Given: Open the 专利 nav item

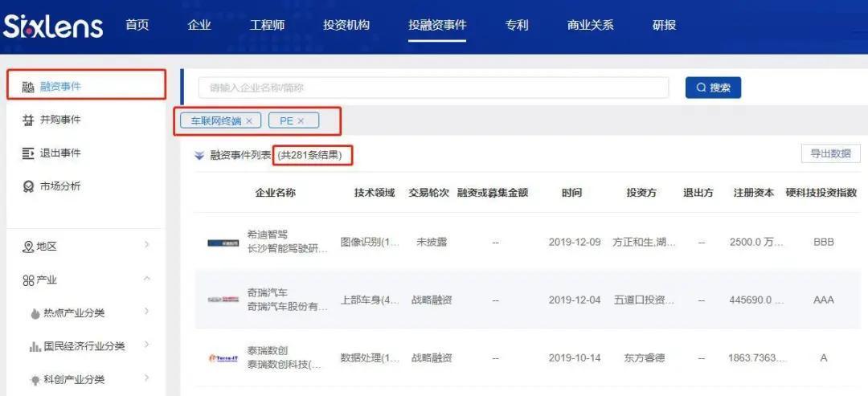Looking at the screenshot, I should click(517, 25).
